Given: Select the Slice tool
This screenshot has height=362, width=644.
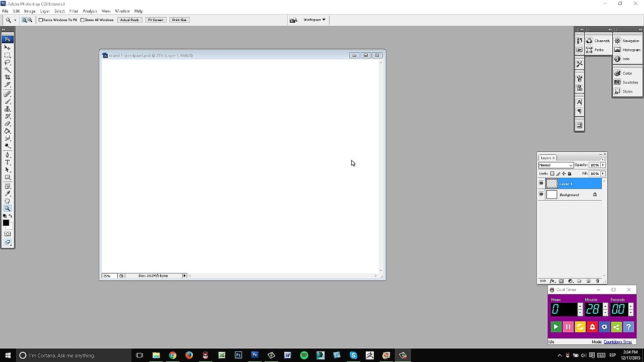Looking at the screenshot, I should [x=8, y=84].
